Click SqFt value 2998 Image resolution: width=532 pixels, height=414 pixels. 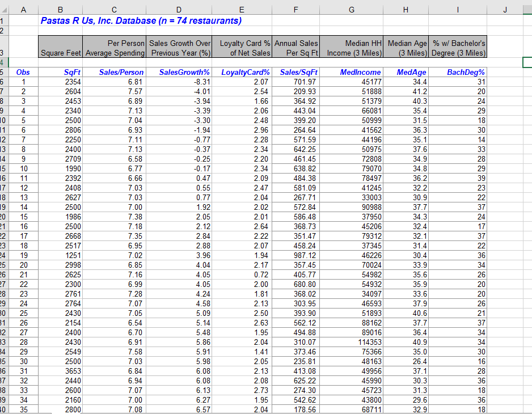pyautogui.click(x=60, y=265)
